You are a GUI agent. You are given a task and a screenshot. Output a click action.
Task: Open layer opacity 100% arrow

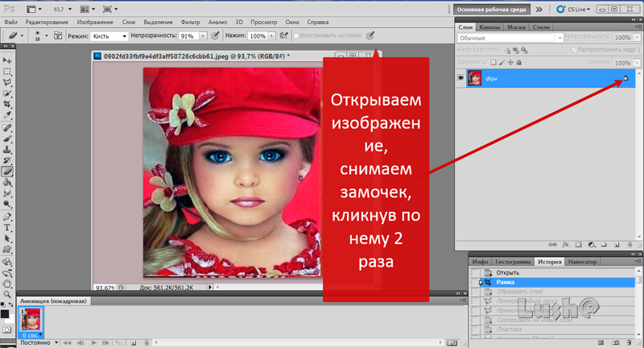637,37
